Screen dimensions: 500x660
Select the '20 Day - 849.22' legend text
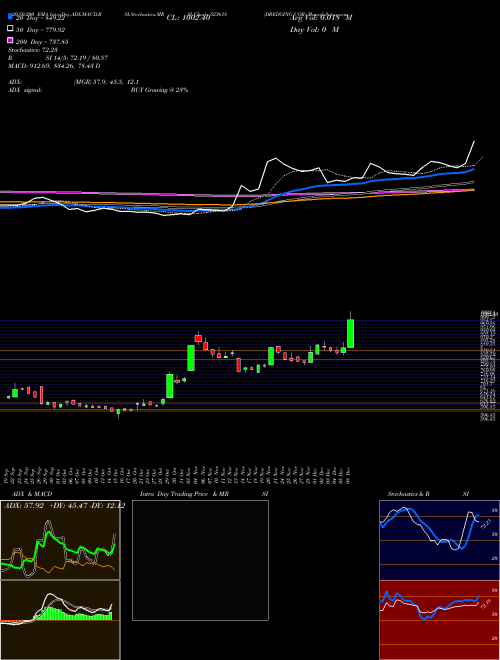pos(42,18)
